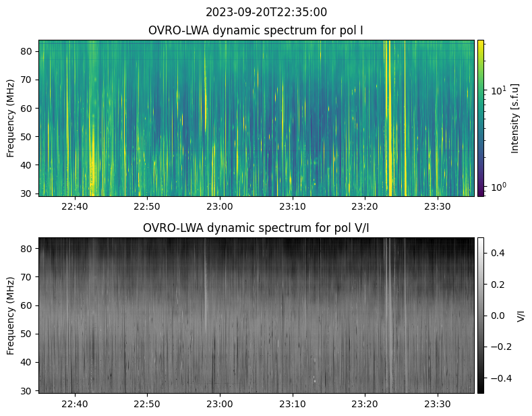Viewport: 532px width, 416px height.
Task: Click the 10¹ tick on Intensity colorbar
Action: click(x=498, y=90)
